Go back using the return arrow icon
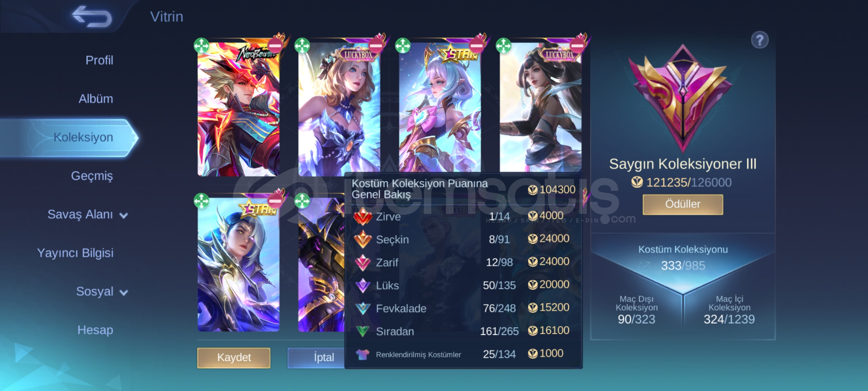 [92, 16]
